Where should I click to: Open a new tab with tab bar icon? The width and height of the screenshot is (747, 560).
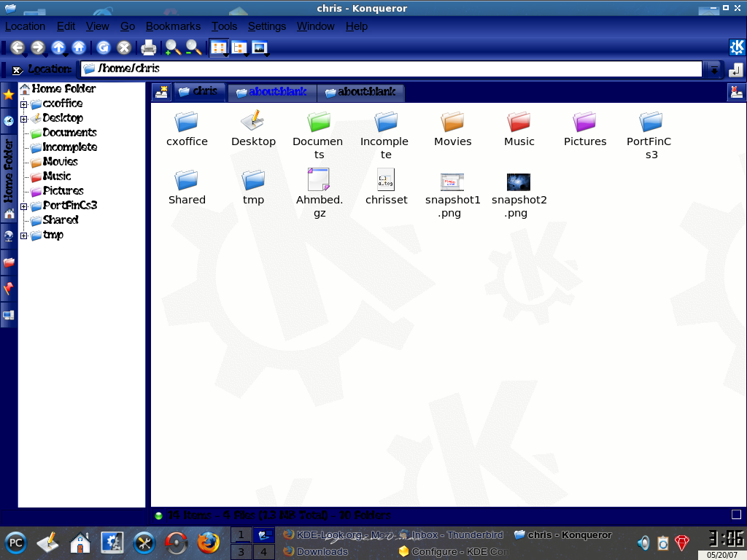click(161, 91)
